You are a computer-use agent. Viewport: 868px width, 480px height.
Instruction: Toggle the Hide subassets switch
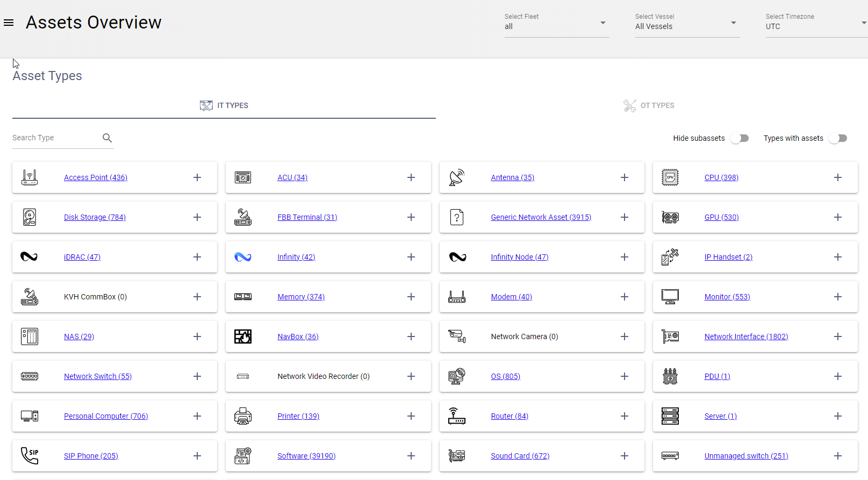click(740, 138)
